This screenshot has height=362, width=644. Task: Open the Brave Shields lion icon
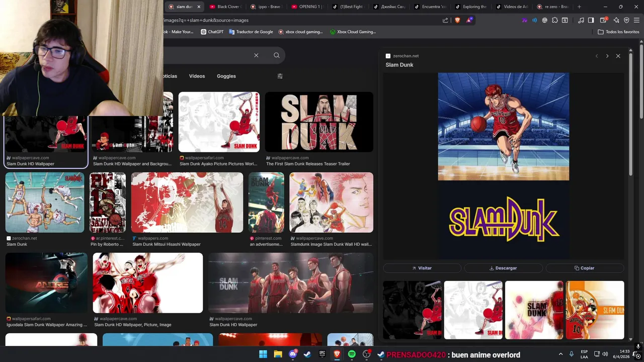pos(457,20)
